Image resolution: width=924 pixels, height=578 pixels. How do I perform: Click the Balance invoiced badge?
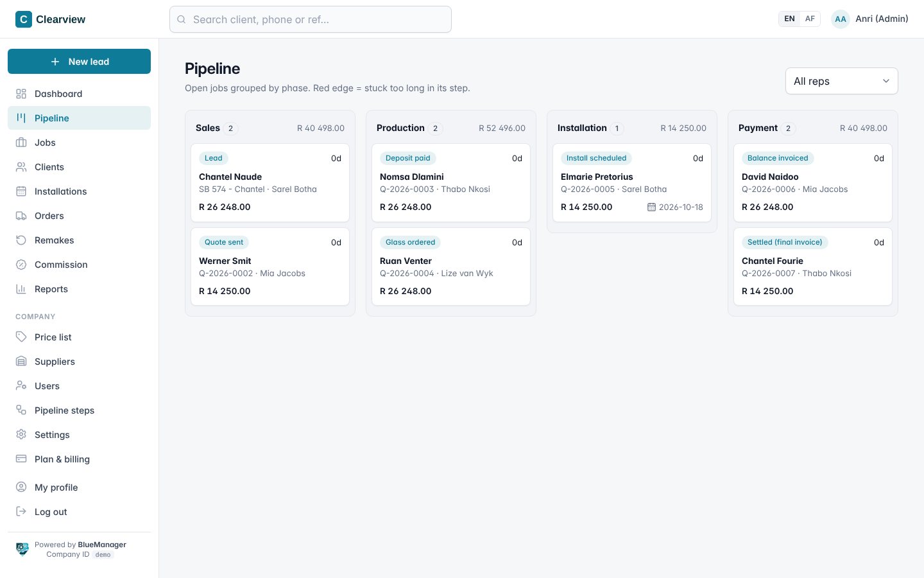click(x=778, y=158)
